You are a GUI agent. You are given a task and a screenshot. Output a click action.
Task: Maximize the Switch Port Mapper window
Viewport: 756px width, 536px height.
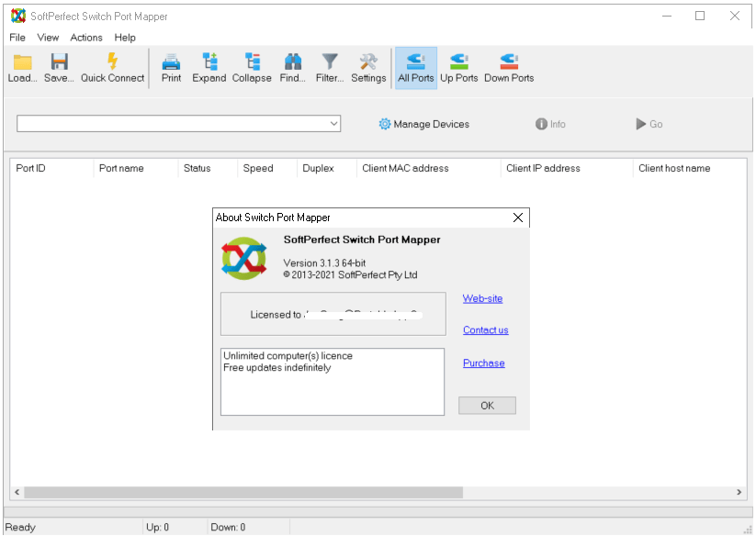pyautogui.click(x=700, y=16)
